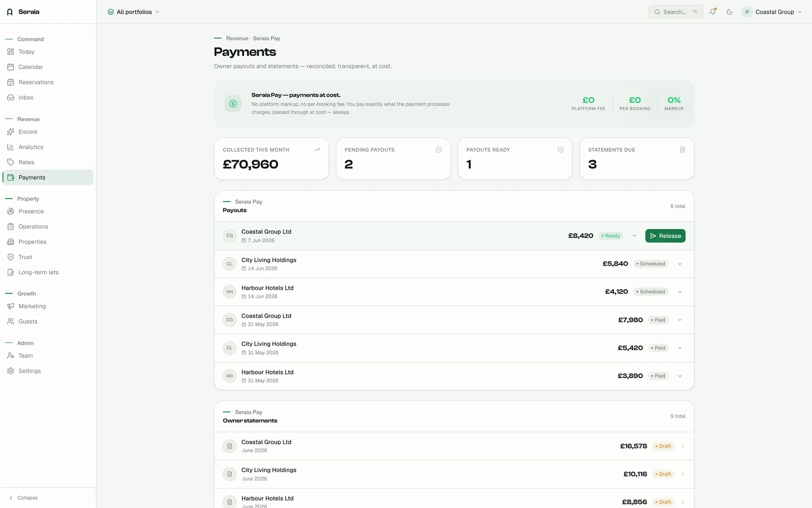Click the Coastal Group statement document icon
Viewport: 812px width, 508px height.
pyautogui.click(x=230, y=446)
